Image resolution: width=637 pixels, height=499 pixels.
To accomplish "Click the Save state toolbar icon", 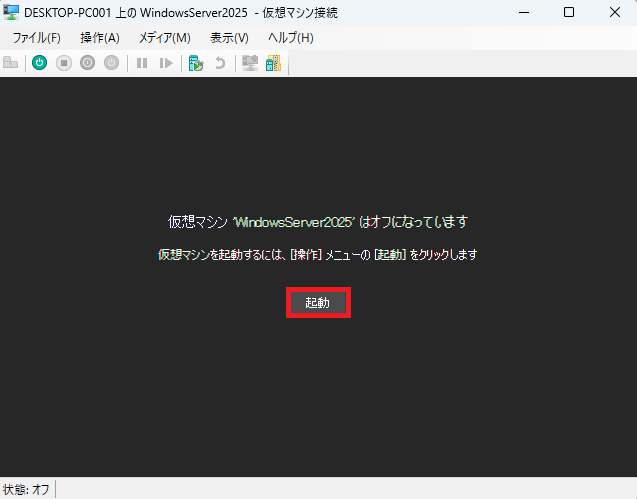I will pos(111,63).
